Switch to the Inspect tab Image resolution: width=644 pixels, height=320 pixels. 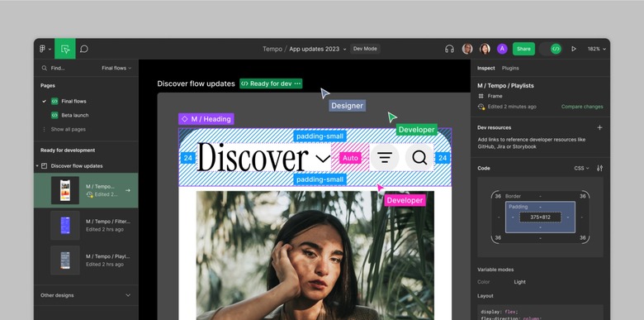pyautogui.click(x=485, y=68)
